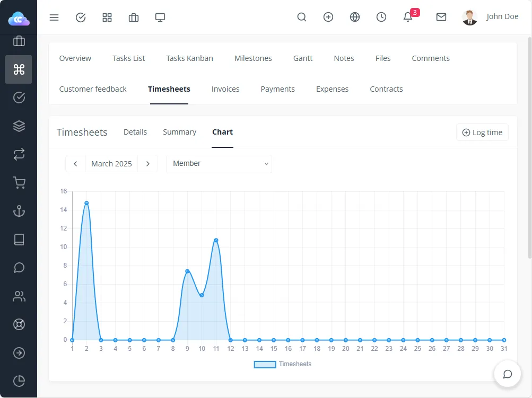Switch to the Summary tab
This screenshot has height=398, width=532.
(179, 132)
